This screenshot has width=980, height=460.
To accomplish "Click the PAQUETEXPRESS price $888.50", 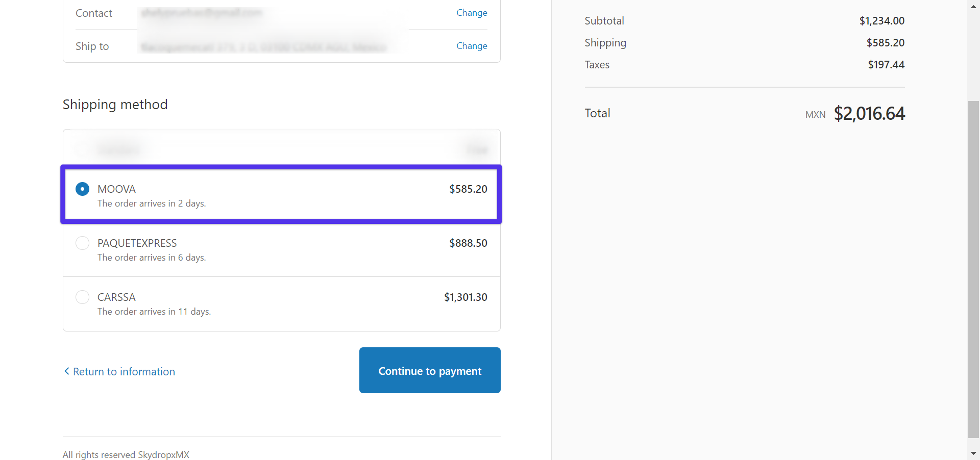I will (468, 243).
